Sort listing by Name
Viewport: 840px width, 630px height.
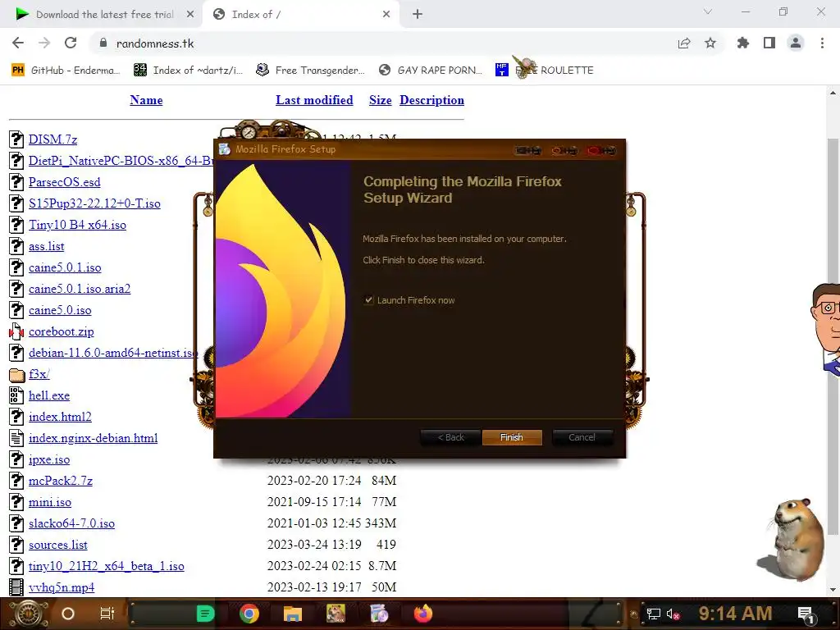coord(146,100)
